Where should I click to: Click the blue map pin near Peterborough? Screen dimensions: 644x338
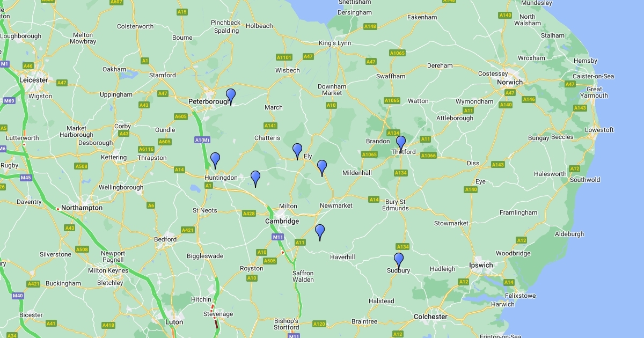pyautogui.click(x=231, y=96)
